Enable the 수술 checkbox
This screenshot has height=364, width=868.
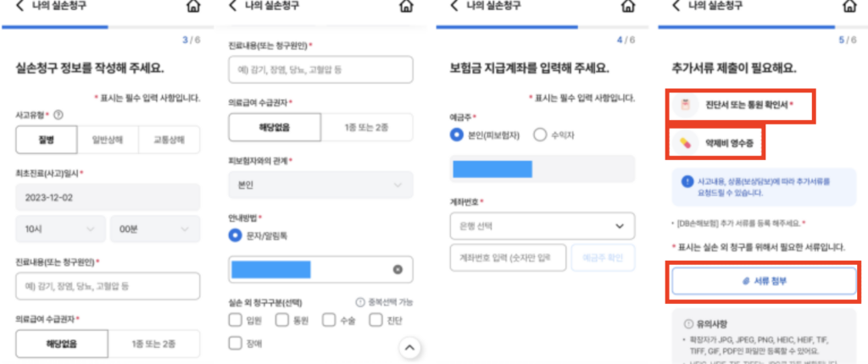tap(328, 320)
